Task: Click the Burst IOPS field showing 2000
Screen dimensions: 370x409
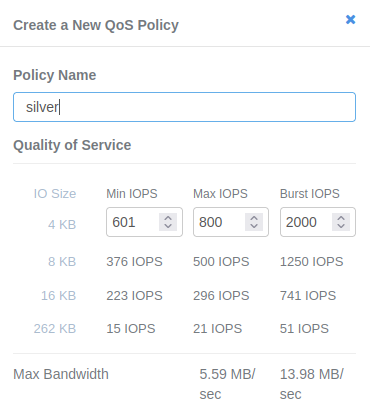Action: [318, 222]
